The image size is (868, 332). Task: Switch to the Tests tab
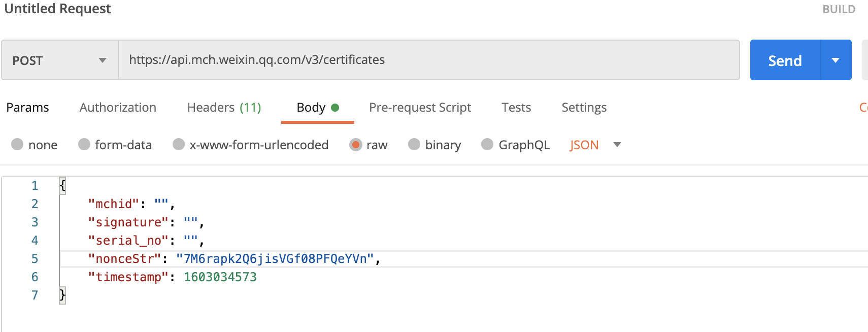(516, 108)
